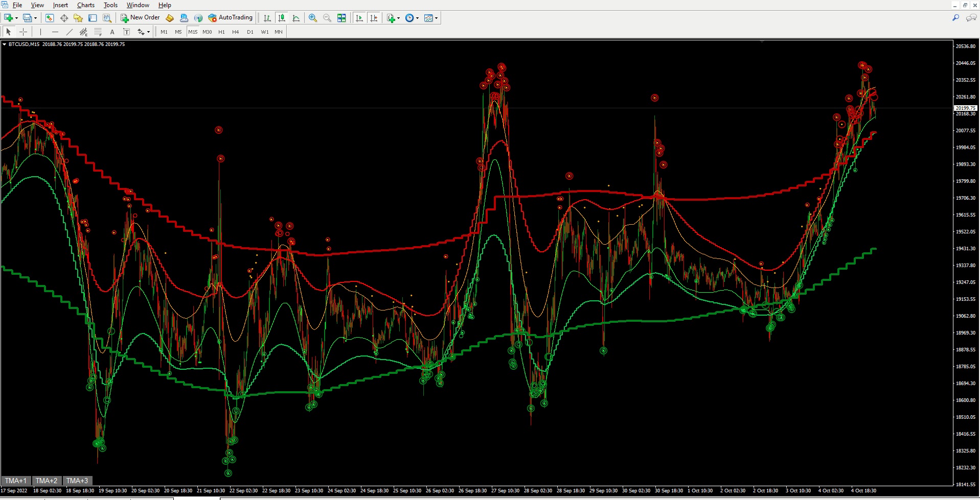Image resolution: width=980 pixels, height=500 pixels.
Task: Show the Market Watch window
Action: click(x=50, y=18)
